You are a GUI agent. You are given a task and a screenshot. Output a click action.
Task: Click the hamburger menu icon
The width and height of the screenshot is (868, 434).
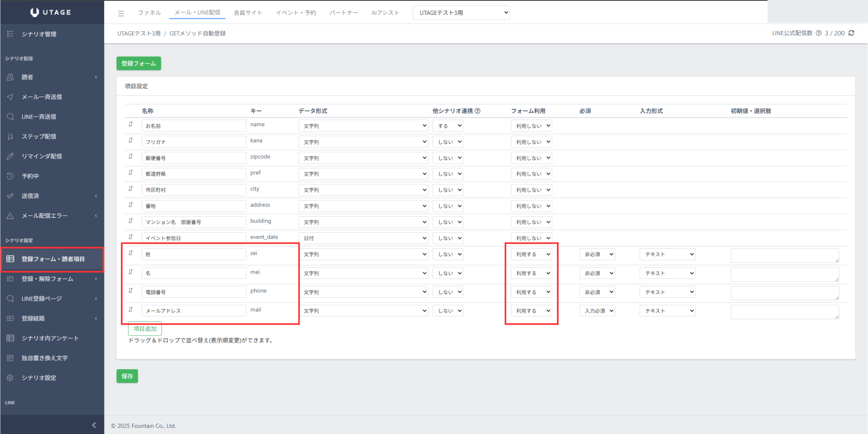point(121,13)
